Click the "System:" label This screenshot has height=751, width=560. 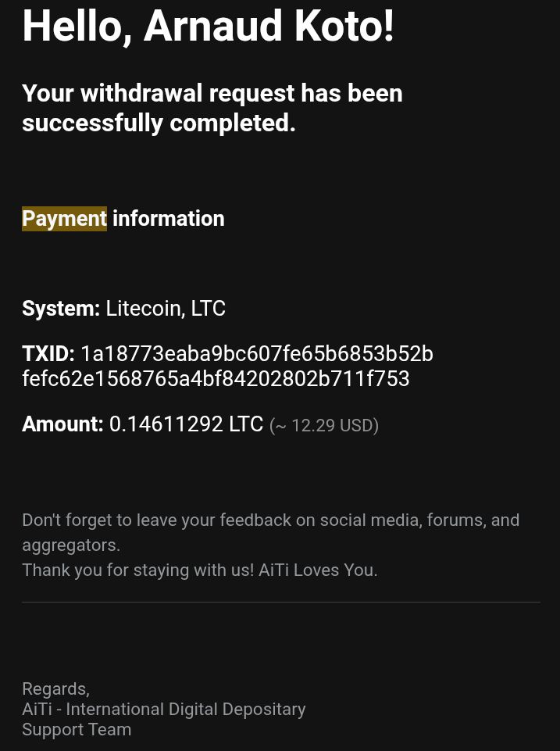coord(61,309)
